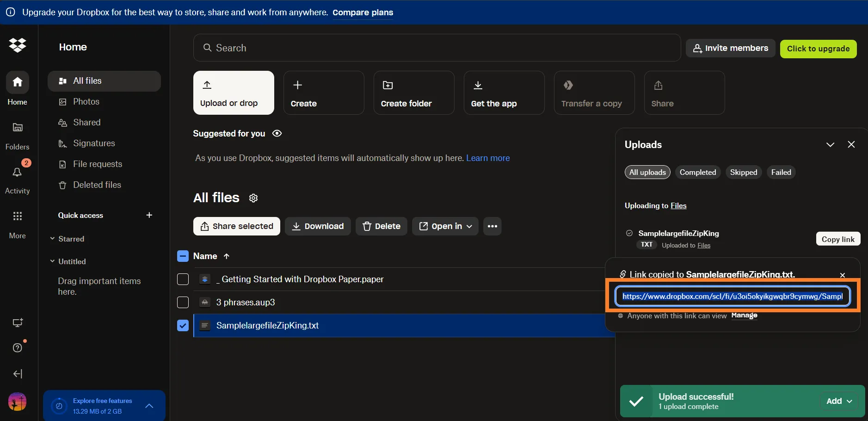The width and height of the screenshot is (868, 421).
Task: Close the Uploads panel
Action: (x=851, y=144)
